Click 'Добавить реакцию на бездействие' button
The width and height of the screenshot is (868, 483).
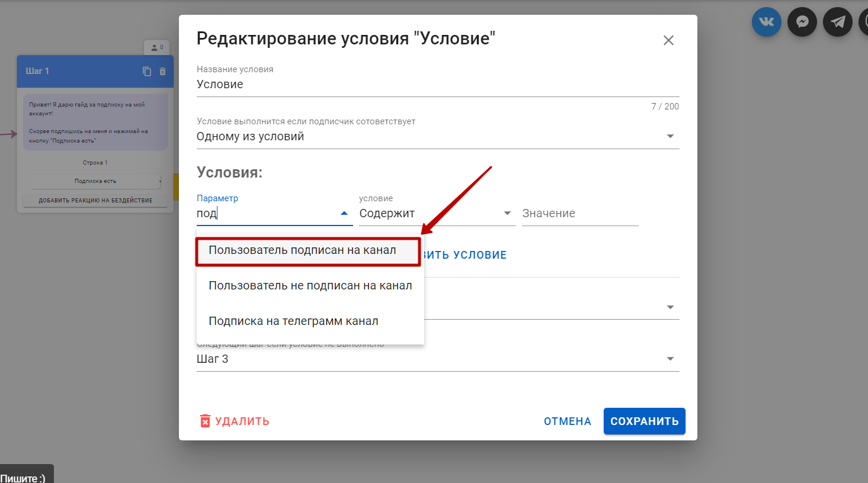[x=95, y=201]
